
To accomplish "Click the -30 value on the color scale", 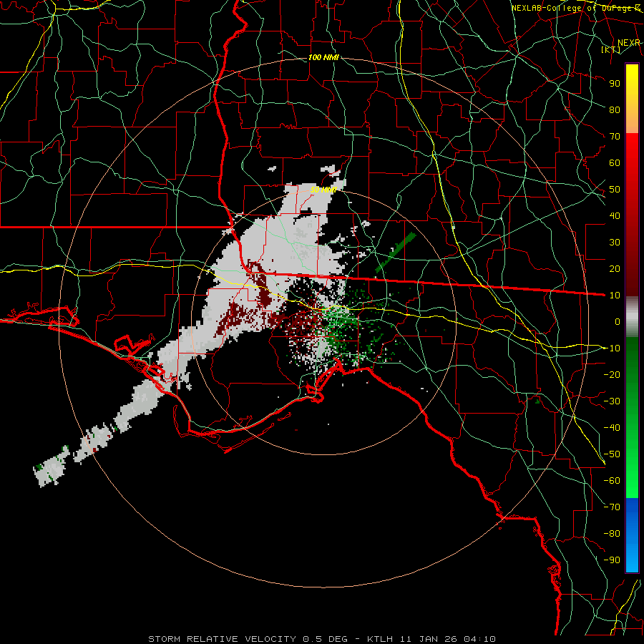I will pyautogui.click(x=612, y=401).
